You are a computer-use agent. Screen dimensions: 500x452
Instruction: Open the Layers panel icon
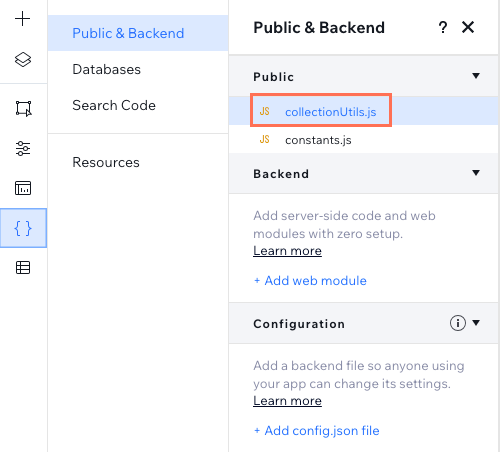[x=23, y=60]
